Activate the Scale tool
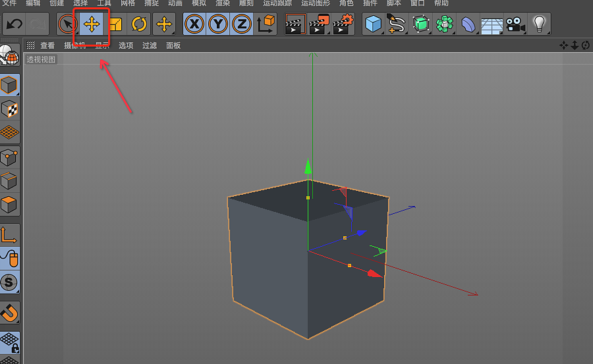 pos(115,24)
